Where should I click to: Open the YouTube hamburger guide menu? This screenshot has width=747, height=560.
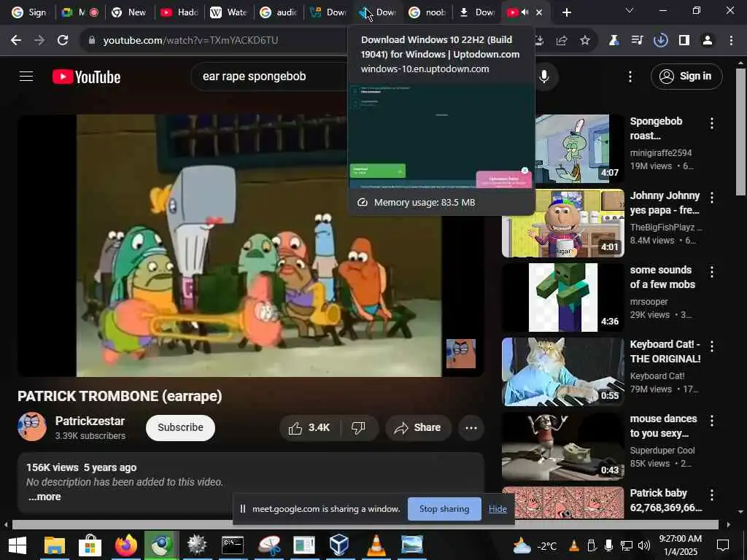26,76
